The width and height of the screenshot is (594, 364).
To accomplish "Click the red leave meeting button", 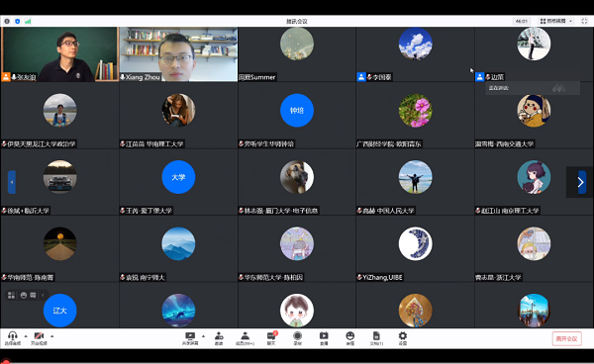I will [566, 338].
